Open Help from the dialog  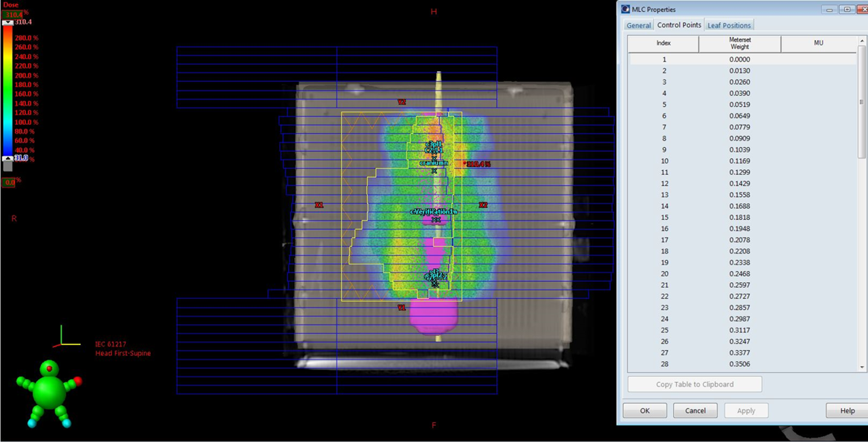[846, 410]
